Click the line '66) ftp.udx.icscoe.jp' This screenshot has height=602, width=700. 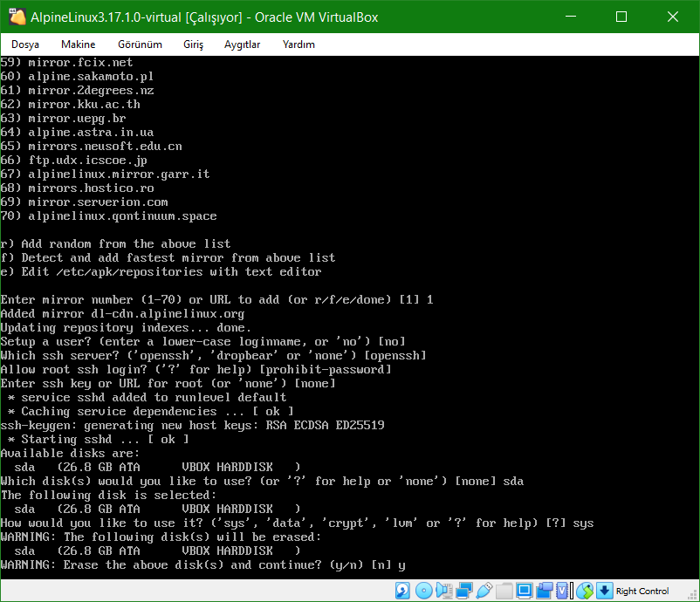pos(73,161)
